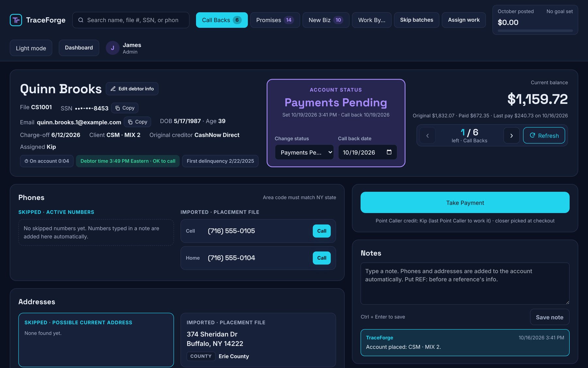Click First delinquency 2/22/2025 chip
Viewport: 588px width, 368px height.
coord(220,161)
